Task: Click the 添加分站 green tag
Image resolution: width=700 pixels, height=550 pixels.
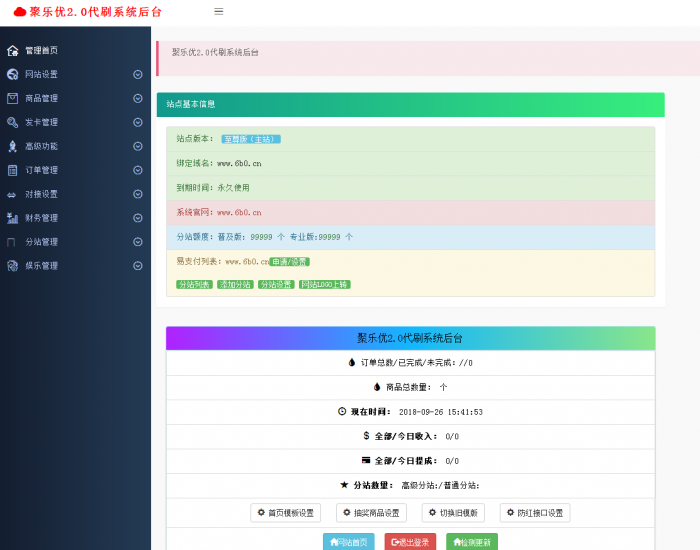Action: pos(234,285)
